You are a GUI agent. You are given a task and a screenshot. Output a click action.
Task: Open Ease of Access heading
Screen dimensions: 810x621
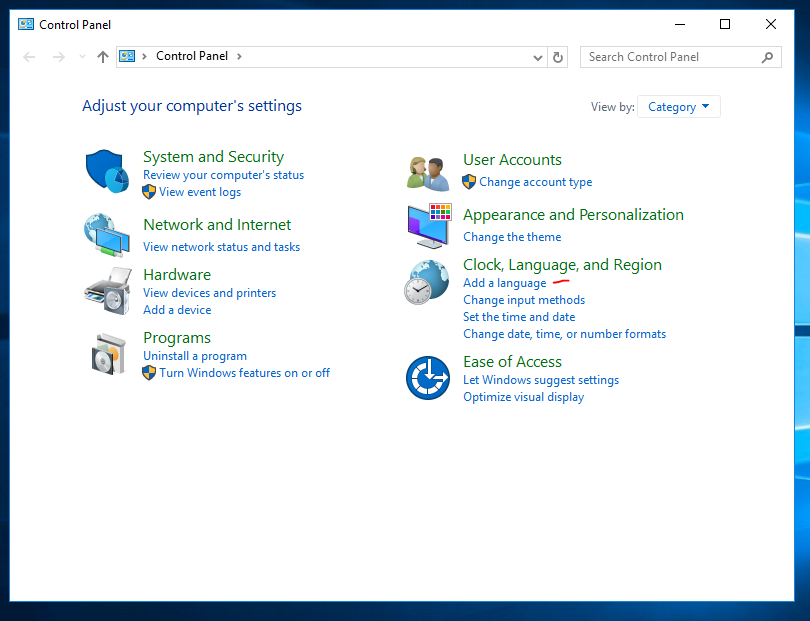[512, 362]
